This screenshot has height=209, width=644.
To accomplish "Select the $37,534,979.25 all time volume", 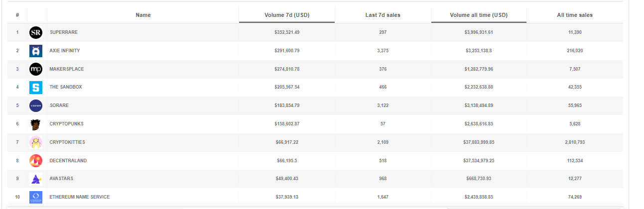I will point(479,161).
